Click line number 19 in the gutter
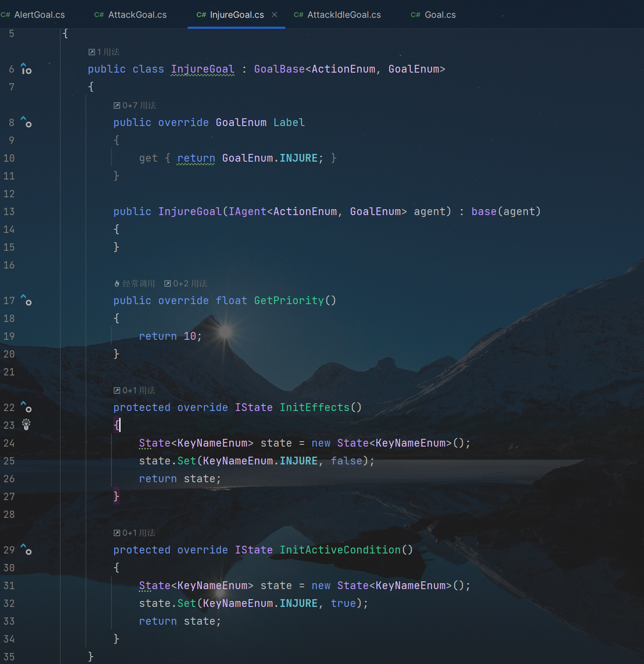The image size is (644, 664). [x=9, y=336]
